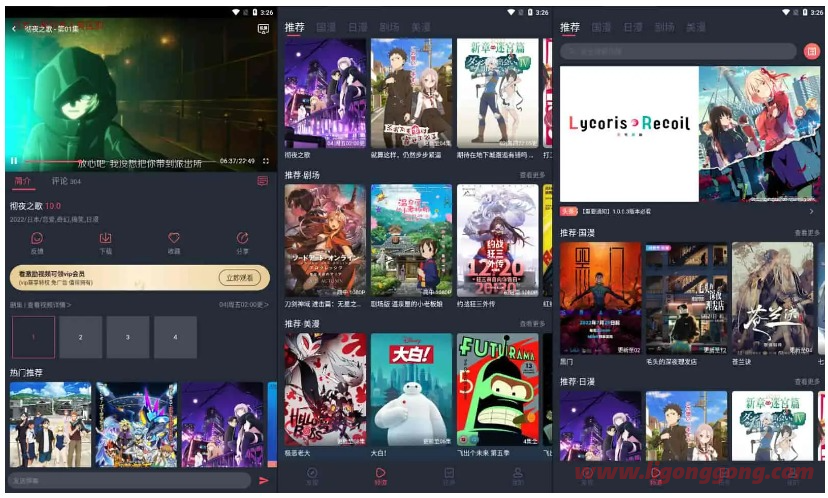
Task: Tap the red send arrow icon
Action: [264, 481]
